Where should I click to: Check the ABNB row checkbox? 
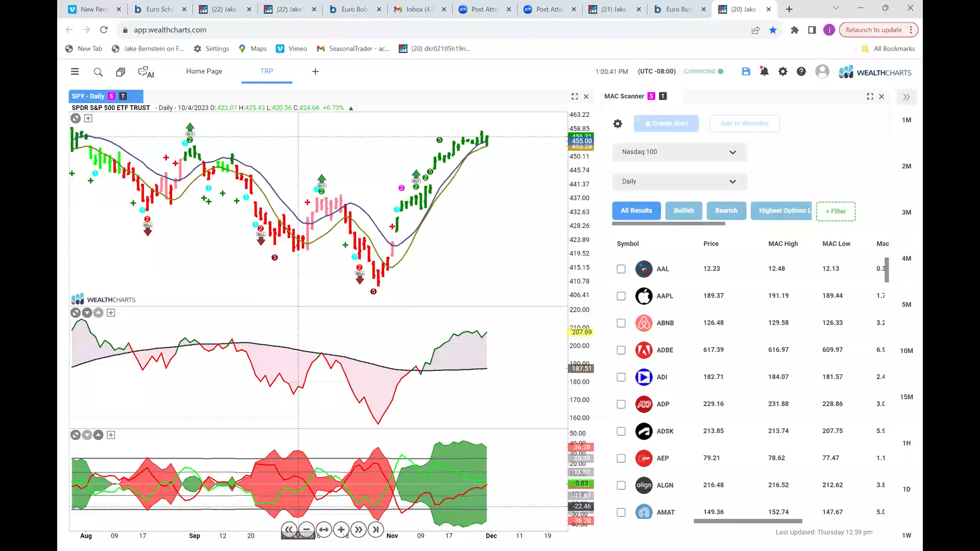[x=621, y=323]
